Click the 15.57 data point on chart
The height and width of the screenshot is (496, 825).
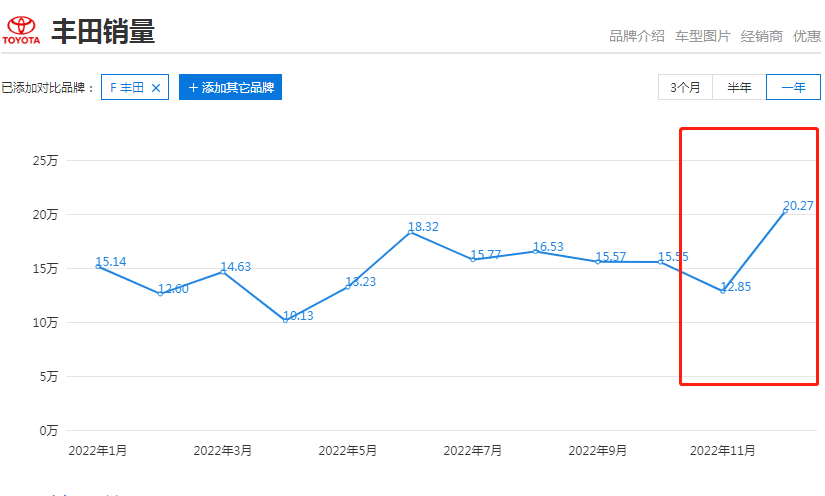pos(598,262)
